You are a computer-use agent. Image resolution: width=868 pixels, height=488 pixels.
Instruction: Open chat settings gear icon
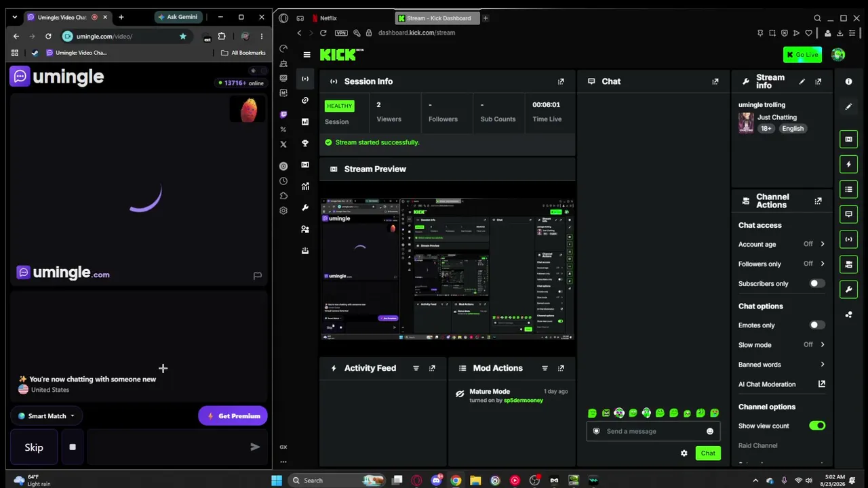[684, 453]
